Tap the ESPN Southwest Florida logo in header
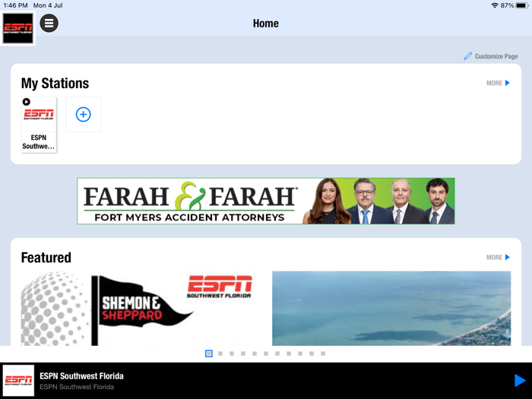This screenshot has width=532, height=399. tap(18, 29)
